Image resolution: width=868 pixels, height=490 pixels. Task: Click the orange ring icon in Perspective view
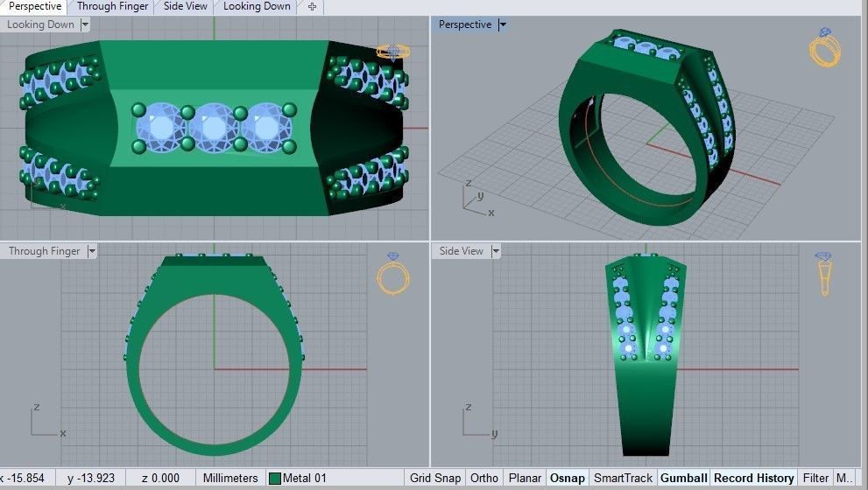tap(825, 47)
